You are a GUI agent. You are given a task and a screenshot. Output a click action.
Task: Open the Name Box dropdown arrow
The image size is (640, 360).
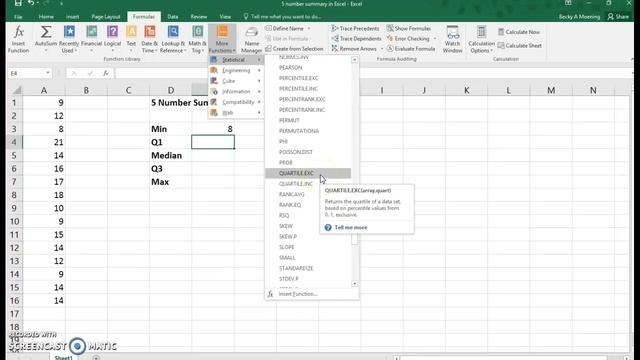[x=48, y=73]
